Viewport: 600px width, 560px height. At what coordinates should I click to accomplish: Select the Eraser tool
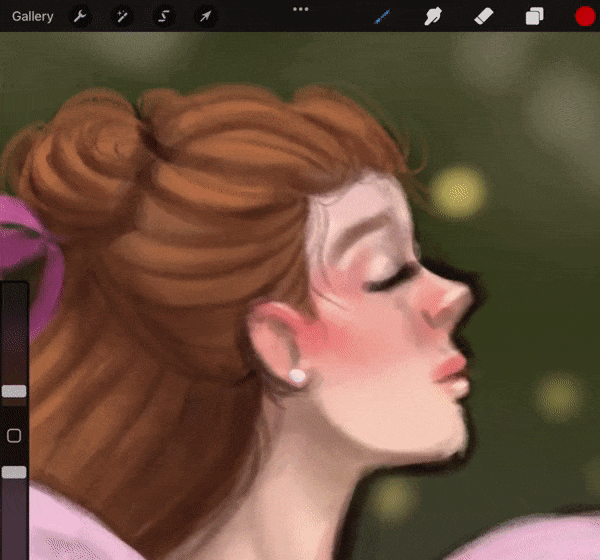pyautogui.click(x=484, y=17)
